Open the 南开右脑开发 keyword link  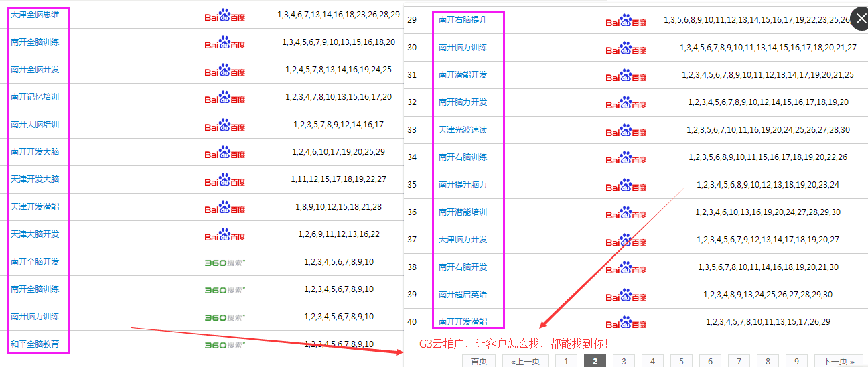[x=463, y=267]
